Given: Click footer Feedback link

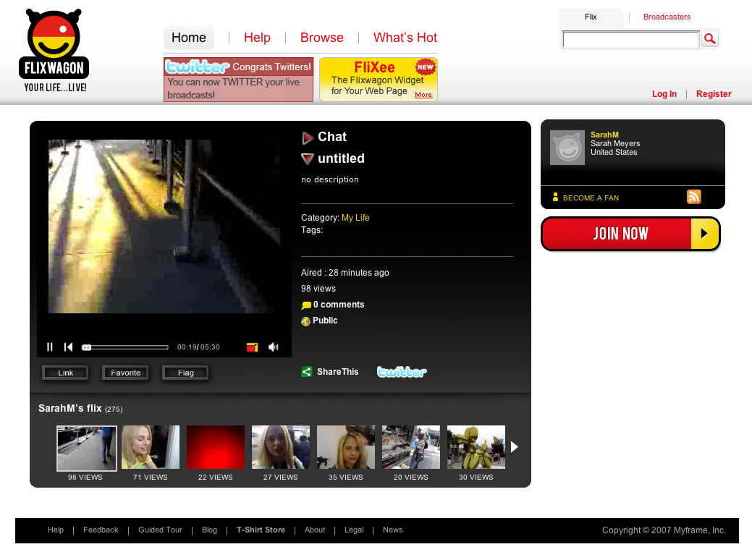Looking at the screenshot, I should [101, 530].
